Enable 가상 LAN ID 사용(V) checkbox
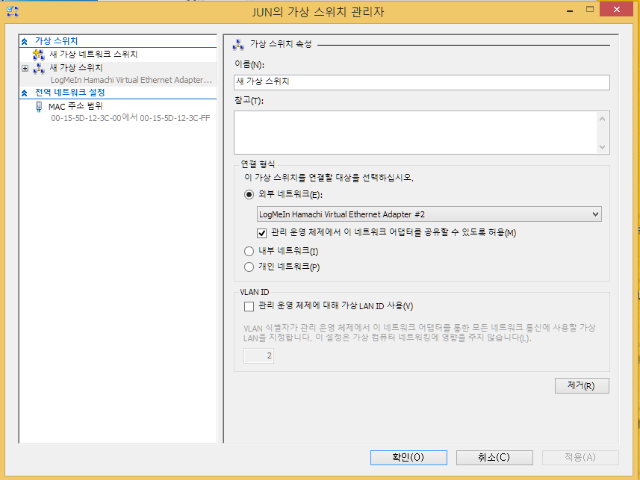 (249, 306)
